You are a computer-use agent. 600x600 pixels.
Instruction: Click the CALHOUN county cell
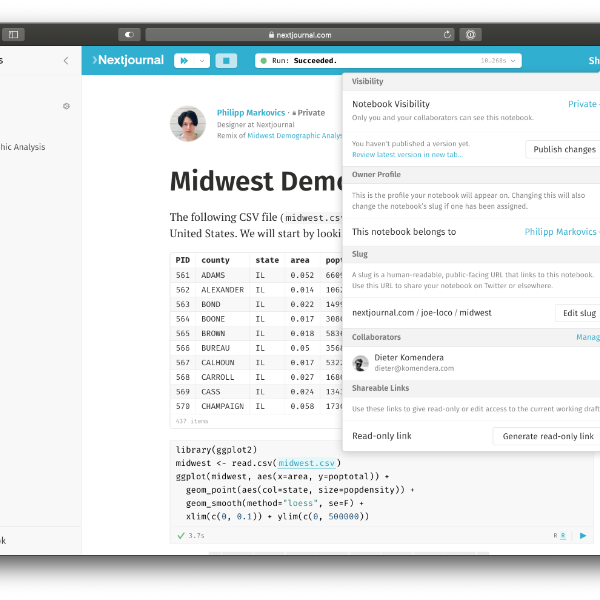[218, 362]
